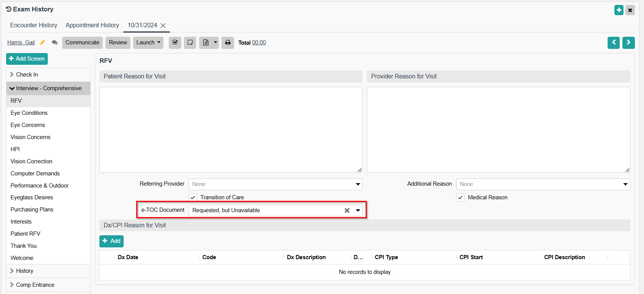Click in the Patient Reason for Visit textbox
This screenshot has height=294, width=644.
(x=231, y=130)
